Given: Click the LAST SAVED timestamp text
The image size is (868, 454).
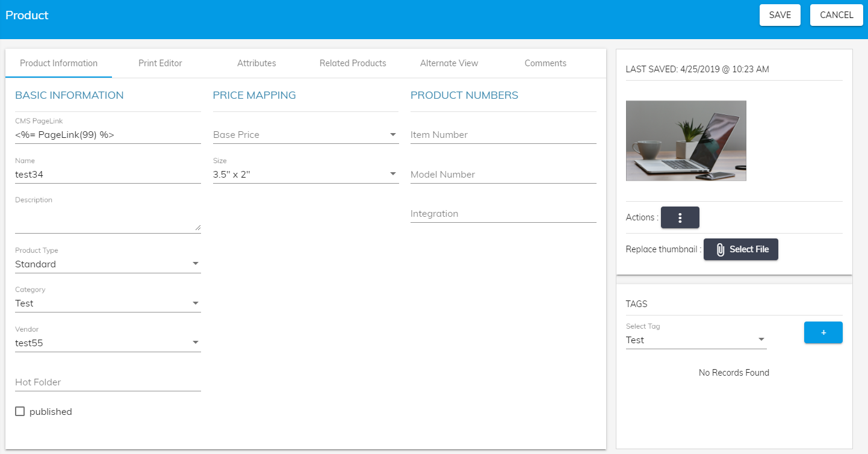Looking at the screenshot, I should (698, 69).
